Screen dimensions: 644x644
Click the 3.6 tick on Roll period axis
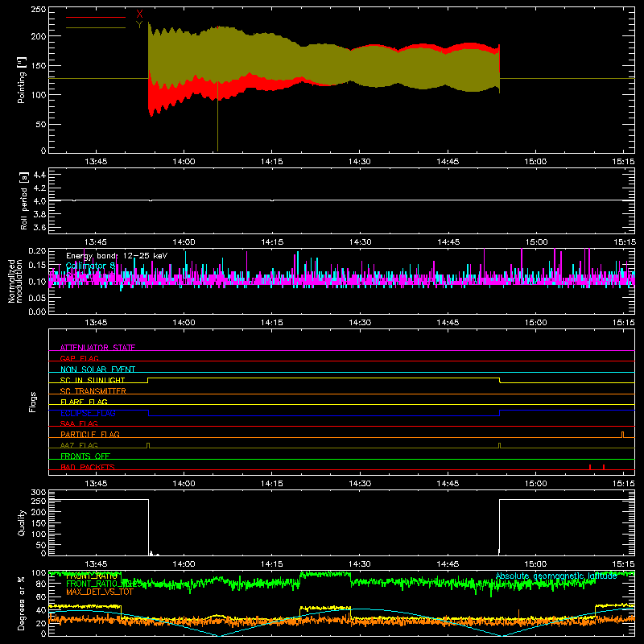click(39, 227)
